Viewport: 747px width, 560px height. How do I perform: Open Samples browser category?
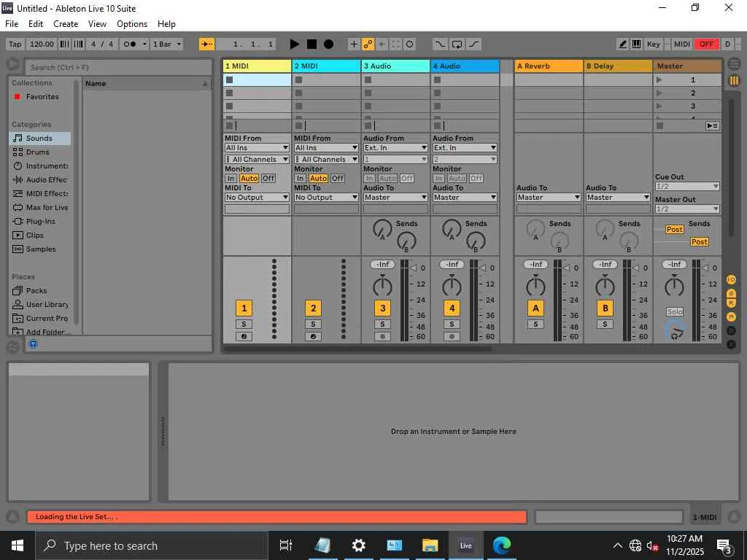[x=39, y=249]
